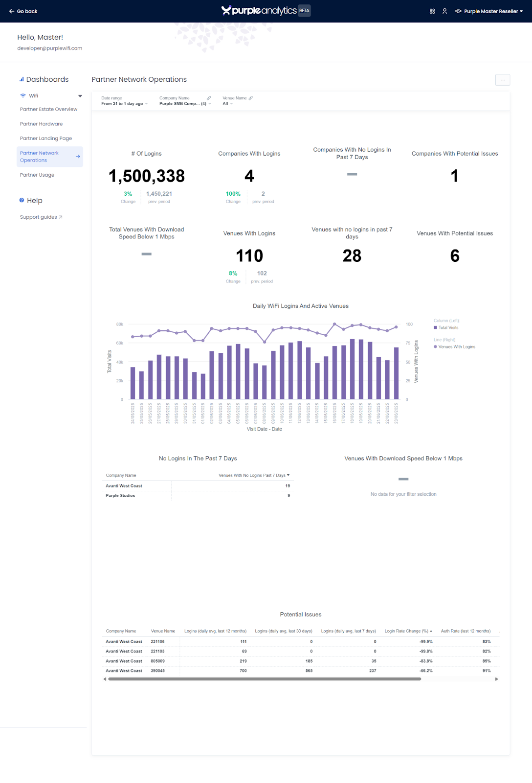Click the 1,450,221 previous period value
The width and height of the screenshot is (532, 783).
coord(159,194)
